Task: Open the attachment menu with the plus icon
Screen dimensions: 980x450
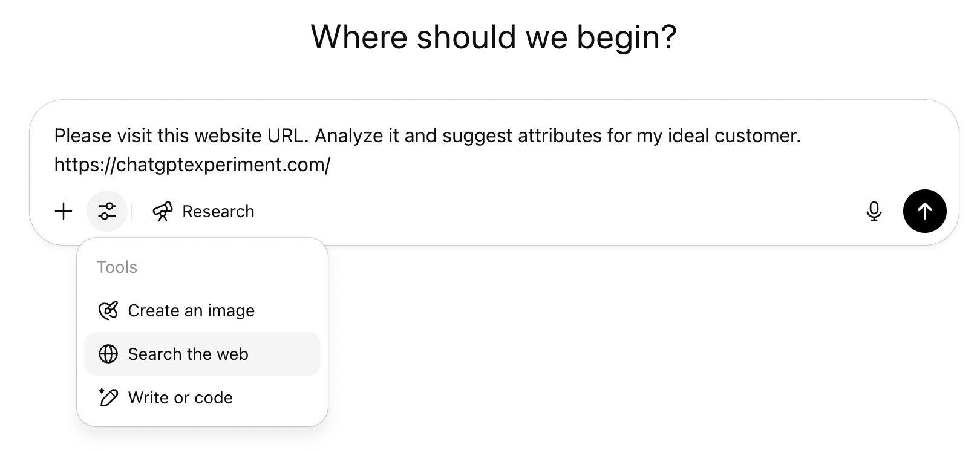Action: tap(63, 211)
